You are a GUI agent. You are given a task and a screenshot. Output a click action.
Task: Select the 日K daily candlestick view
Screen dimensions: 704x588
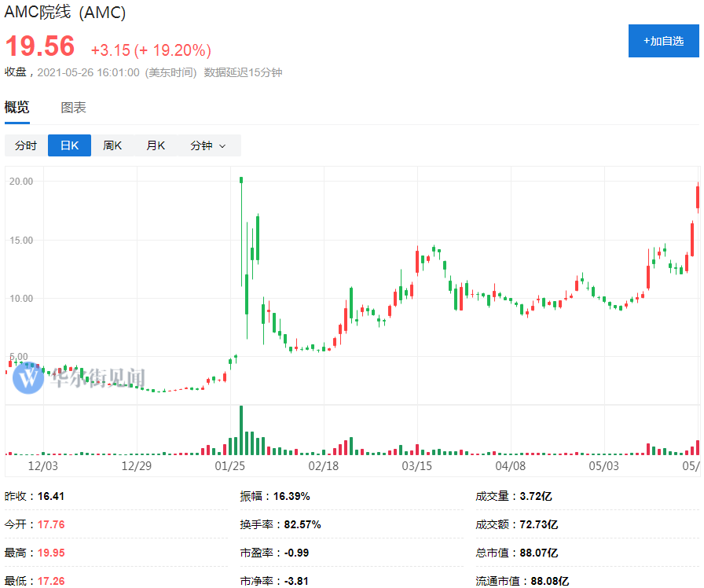(70, 145)
